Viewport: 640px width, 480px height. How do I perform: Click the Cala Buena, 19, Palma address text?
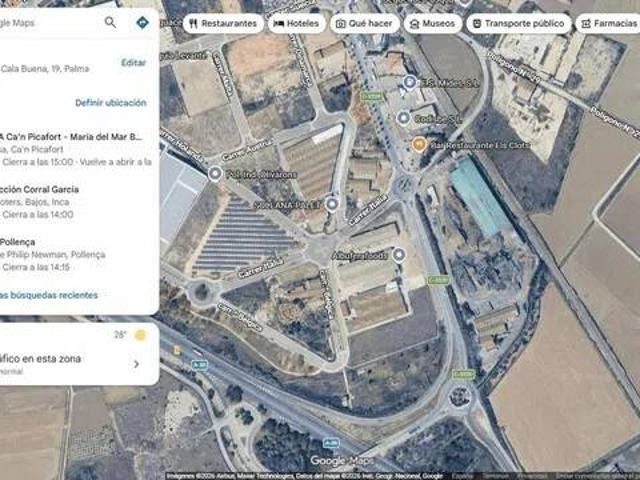coord(45,69)
